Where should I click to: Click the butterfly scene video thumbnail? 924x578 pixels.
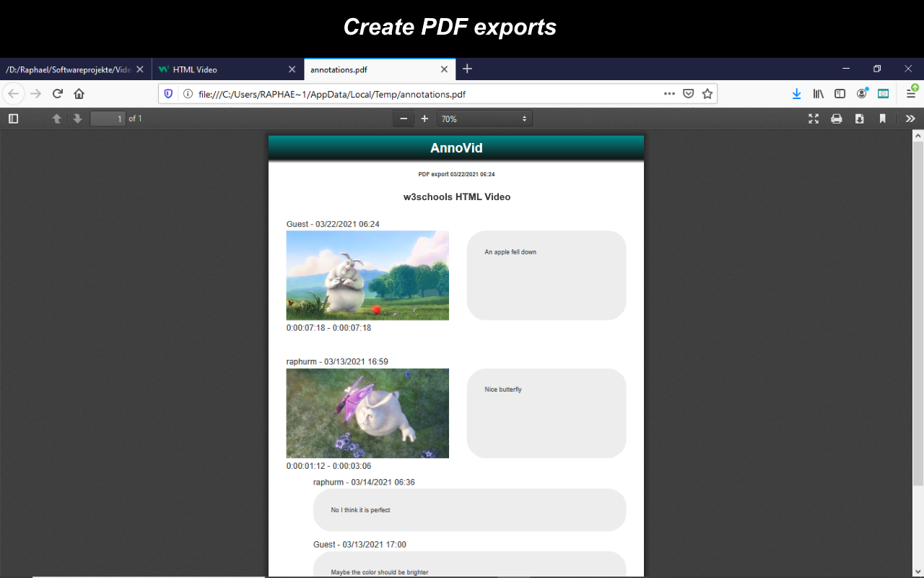point(367,413)
